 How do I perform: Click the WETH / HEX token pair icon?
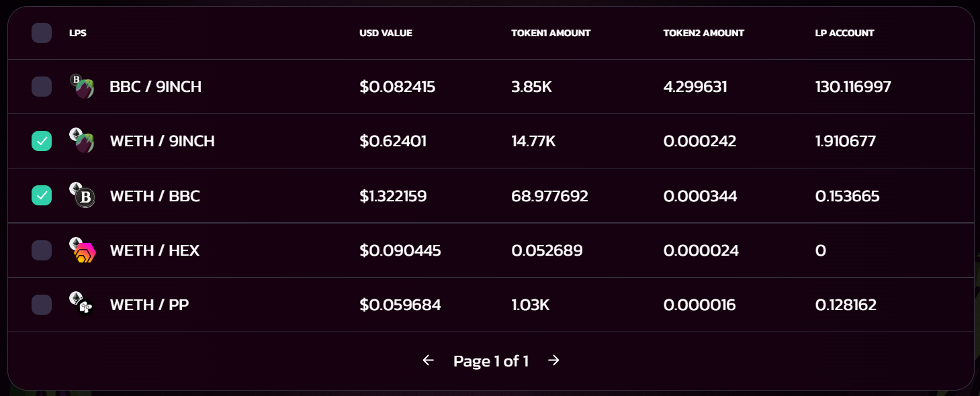coord(82,250)
